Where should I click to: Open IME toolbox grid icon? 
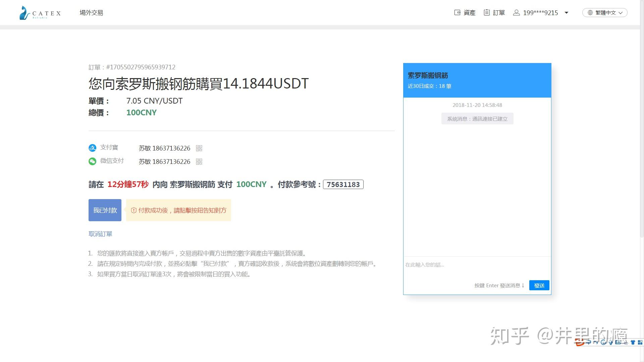[x=640, y=342]
